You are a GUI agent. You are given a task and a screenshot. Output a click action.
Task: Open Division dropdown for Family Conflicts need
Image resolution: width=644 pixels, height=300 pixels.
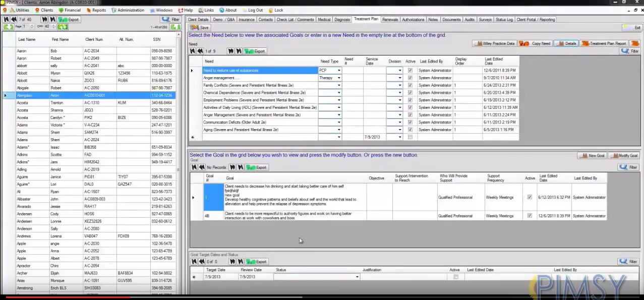coord(400,85)
